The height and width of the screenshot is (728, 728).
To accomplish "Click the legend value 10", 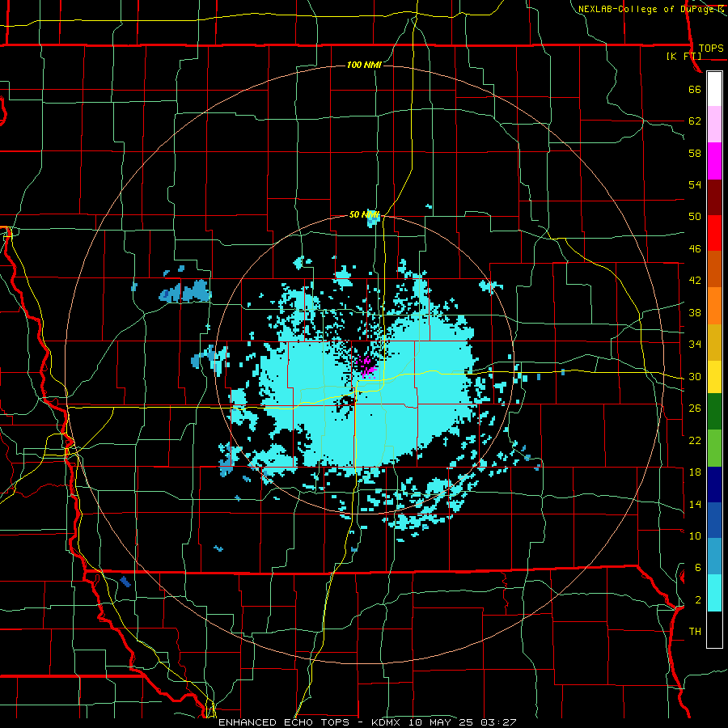I will (x=695, y=536).
